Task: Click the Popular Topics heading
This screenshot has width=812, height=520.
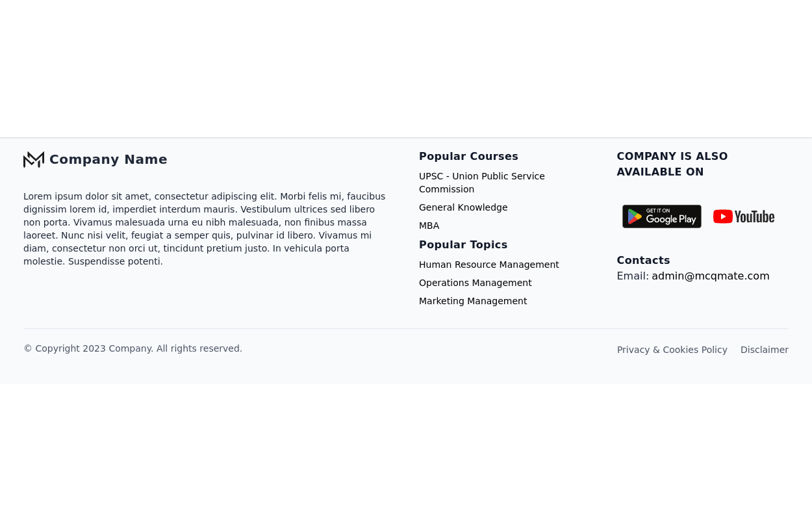Action: click(463, 244)
